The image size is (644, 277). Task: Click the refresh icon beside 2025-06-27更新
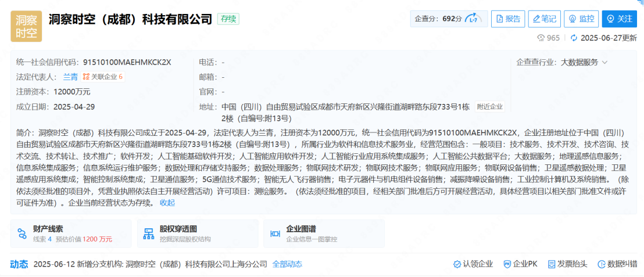tap(574, 38)
